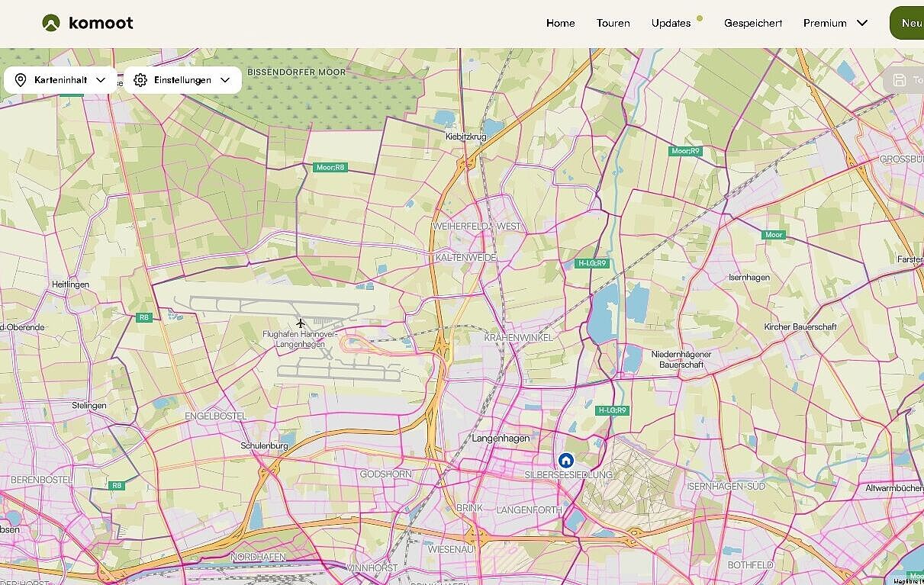Go to the Home tab
Screen dimensions: 924x585
[x=560, y=23]
